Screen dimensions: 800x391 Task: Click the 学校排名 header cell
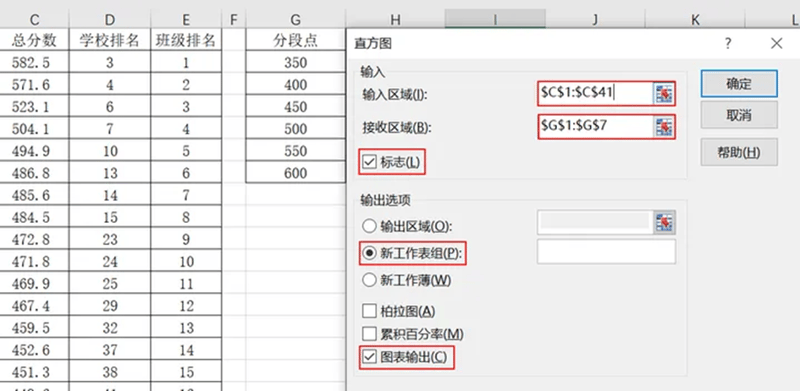(x=110, y=40)
